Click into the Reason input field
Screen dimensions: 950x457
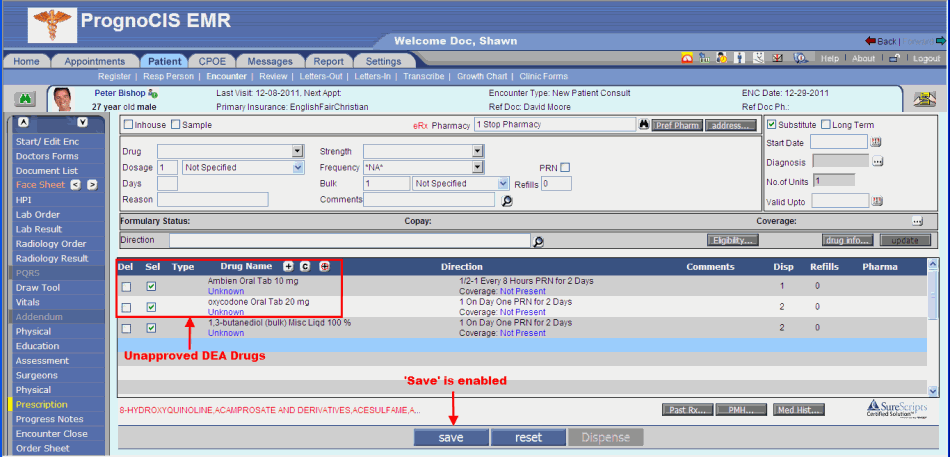point(213,199)
